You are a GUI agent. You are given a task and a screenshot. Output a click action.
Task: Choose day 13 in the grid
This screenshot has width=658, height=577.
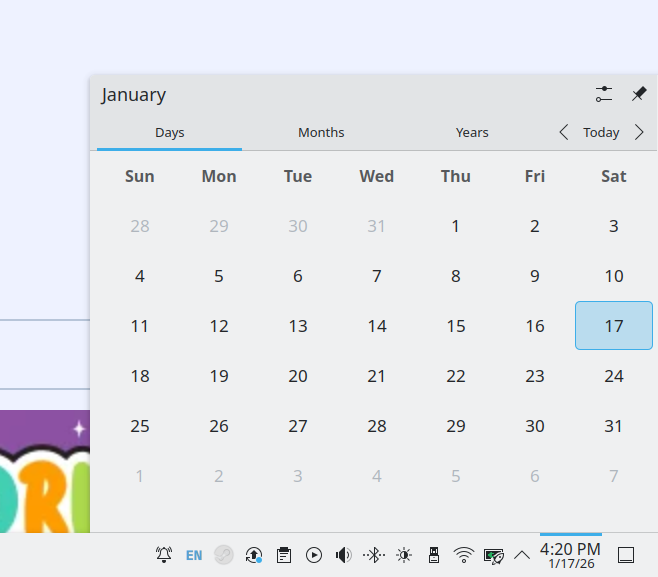(298, 326)
